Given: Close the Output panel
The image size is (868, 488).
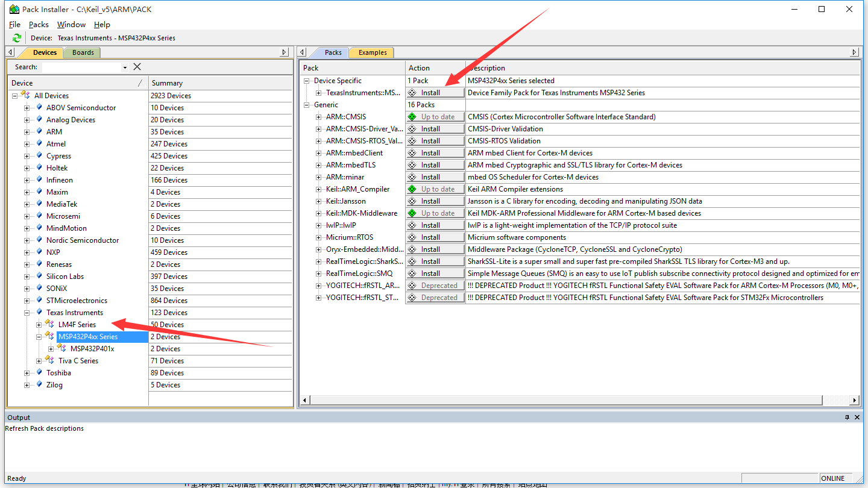Looking at the screenshot, I should click(857, 418).
